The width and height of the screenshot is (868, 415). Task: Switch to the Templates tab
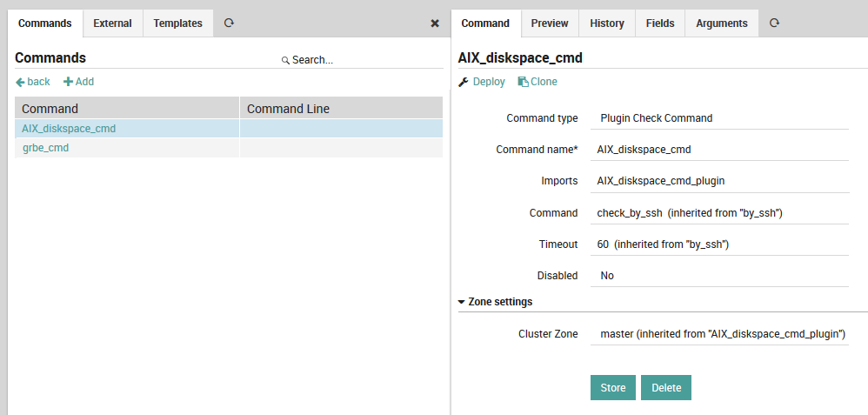(x=177, y=23)
